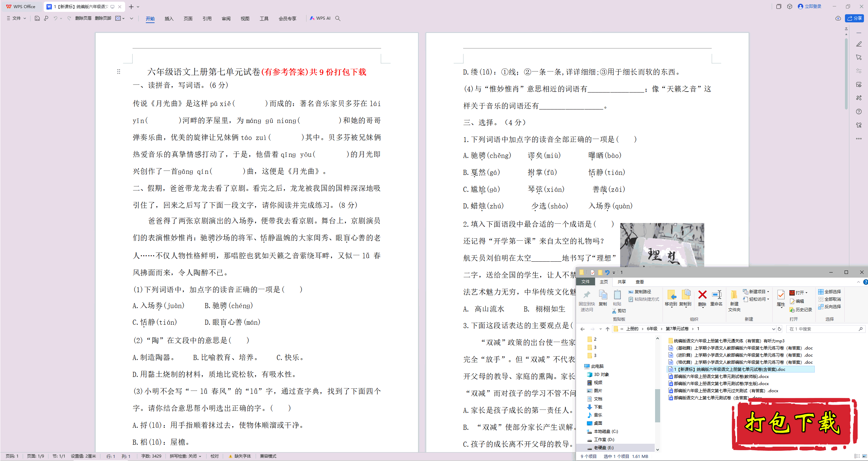Click the redo arrow in WPS toolbar

tap(69, 18)
